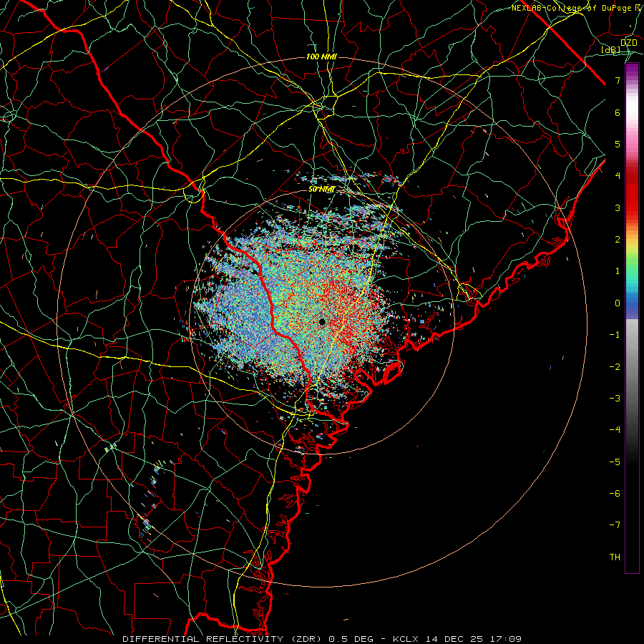Click the 3 value on the ZDR color scale
The image size is (644, 644).
pos(618,208)
